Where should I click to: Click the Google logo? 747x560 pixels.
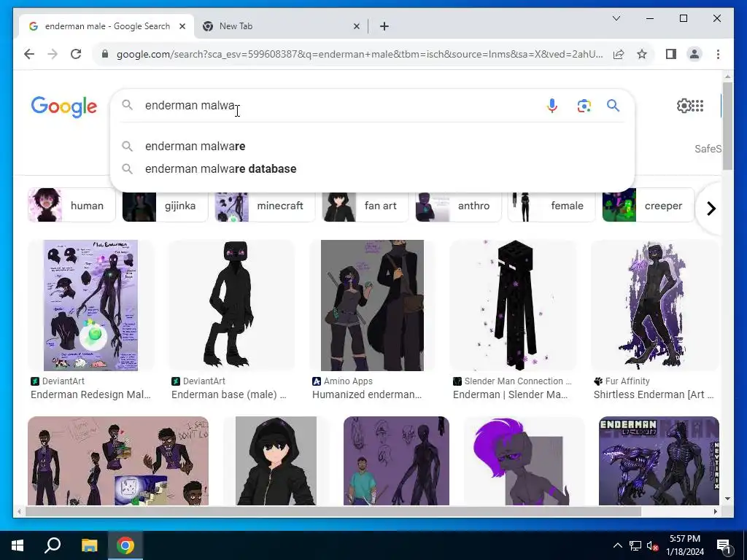tap(64, 106)
